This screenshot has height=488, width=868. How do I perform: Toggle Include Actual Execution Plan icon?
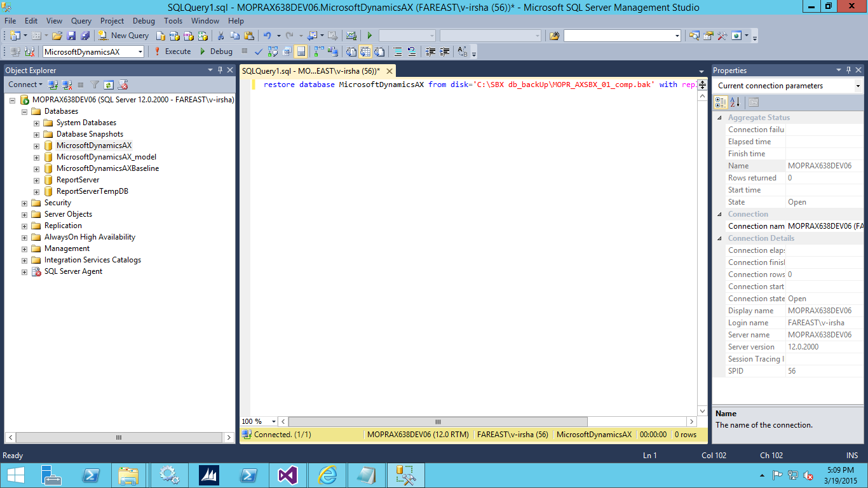(x=318, y=51)
